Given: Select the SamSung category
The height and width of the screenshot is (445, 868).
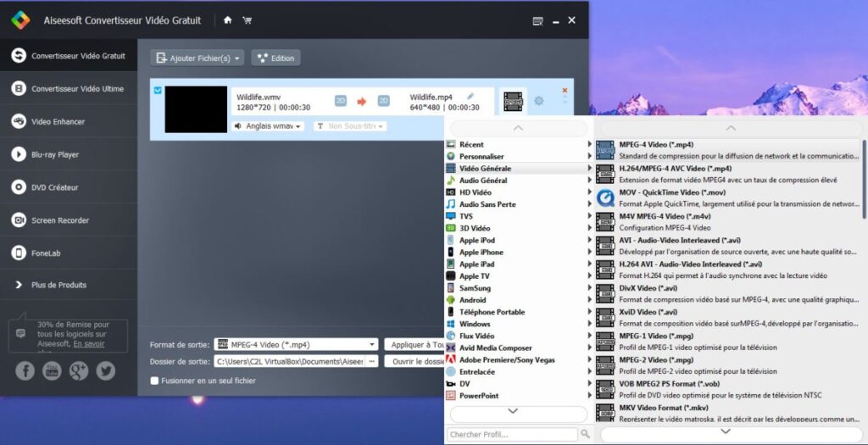Looking at the screenshot, I should [519, 288].
